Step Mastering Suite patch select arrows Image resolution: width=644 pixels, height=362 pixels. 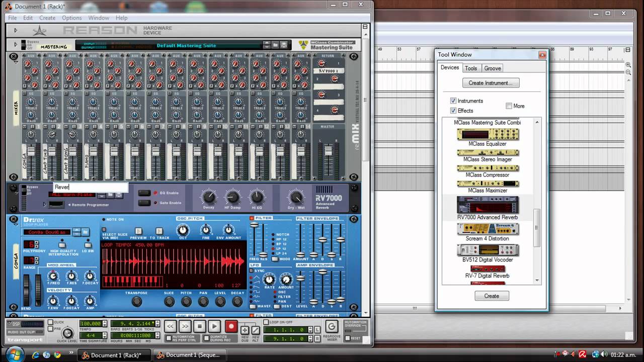pyautogui.click(x=267, y=45)
